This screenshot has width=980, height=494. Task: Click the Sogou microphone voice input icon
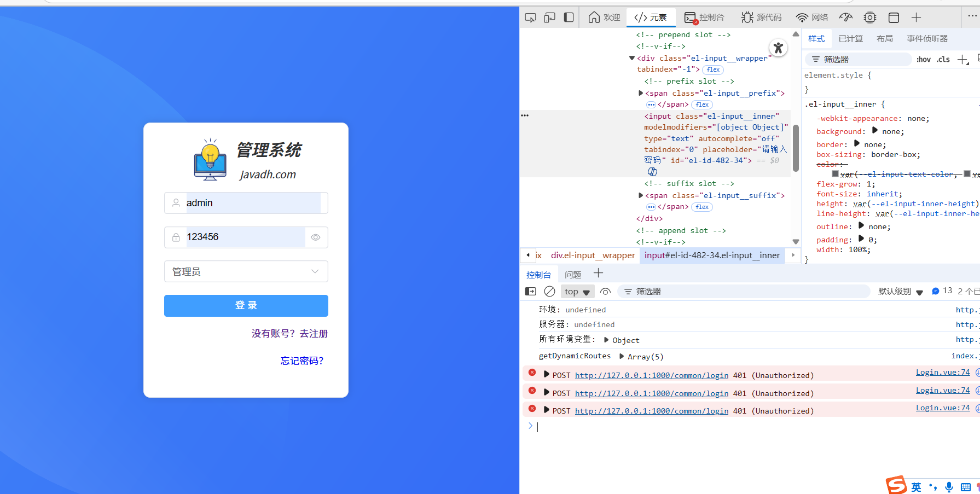tap(949, 487)
